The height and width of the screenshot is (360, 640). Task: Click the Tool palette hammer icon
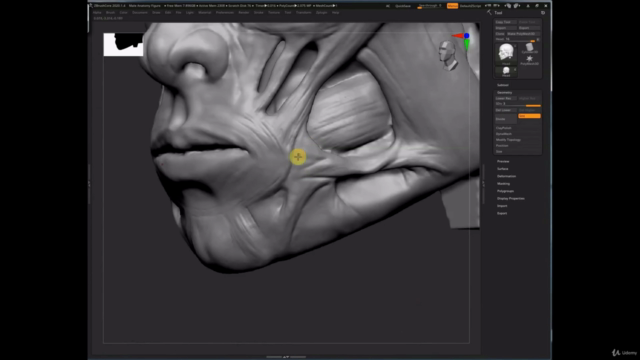tap(489, 13)
